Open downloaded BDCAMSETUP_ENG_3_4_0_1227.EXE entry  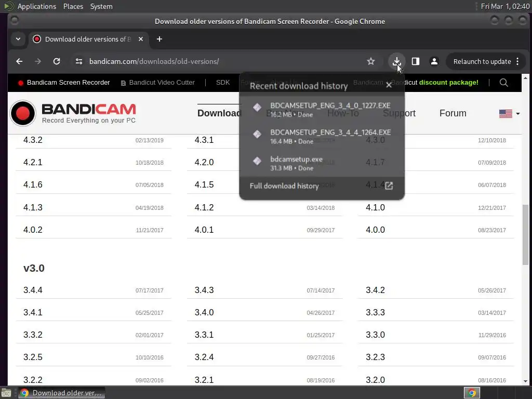[x=321, y=109]
